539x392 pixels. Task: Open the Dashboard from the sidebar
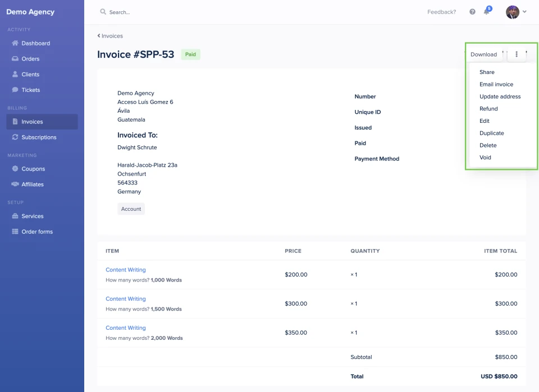pyautogui.click(x=35, y=43)
